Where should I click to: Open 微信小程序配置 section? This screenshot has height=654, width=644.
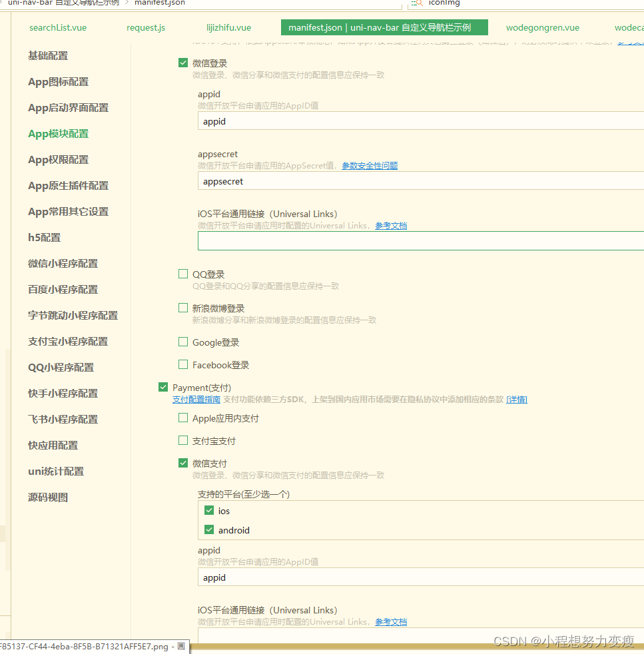(x=63, y=264)
